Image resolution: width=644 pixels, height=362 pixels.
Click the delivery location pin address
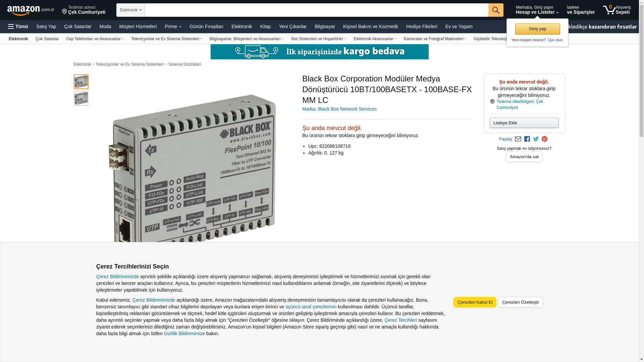pyautogui.click(x=84, y=10)
